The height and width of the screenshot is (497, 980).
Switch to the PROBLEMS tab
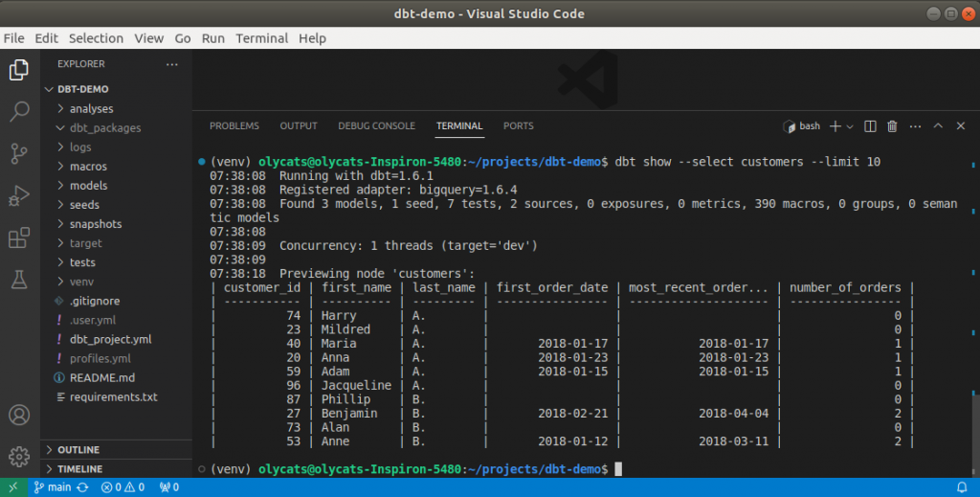[x=234, y=126]
